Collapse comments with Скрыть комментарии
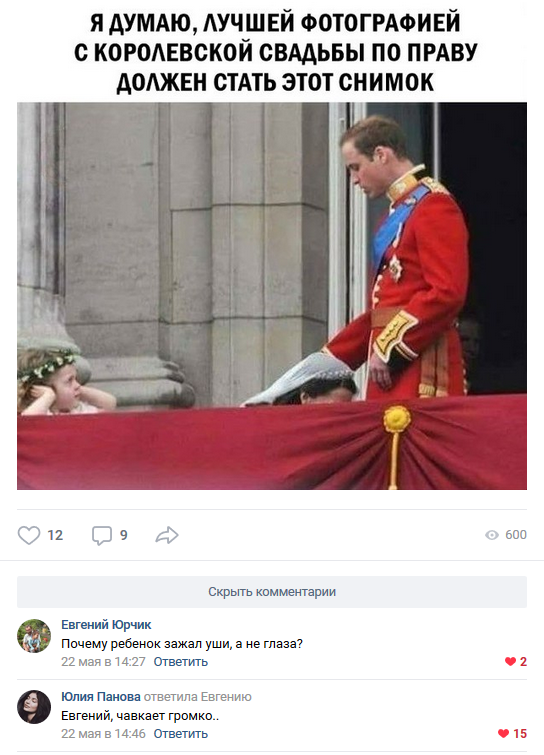The image size is (544, 755). coord(272,592)
